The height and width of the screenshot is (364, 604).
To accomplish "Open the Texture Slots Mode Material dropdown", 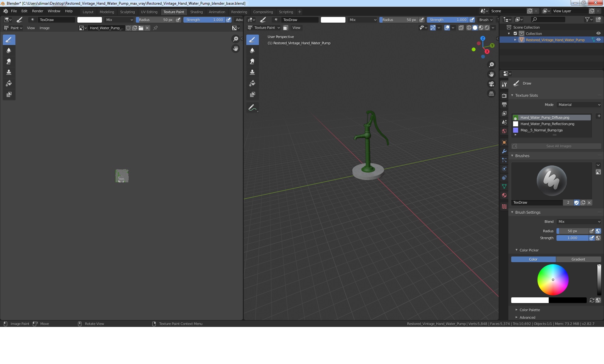I will click(579, 105).
